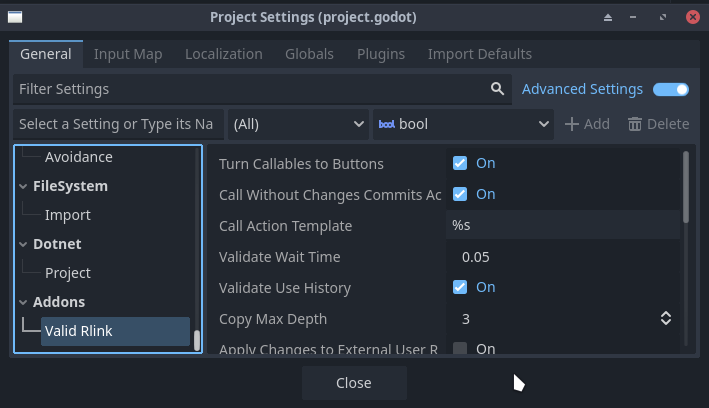Screen dimensions: 709x408
Task: Switch to the General tab
Action: point(46,54)
